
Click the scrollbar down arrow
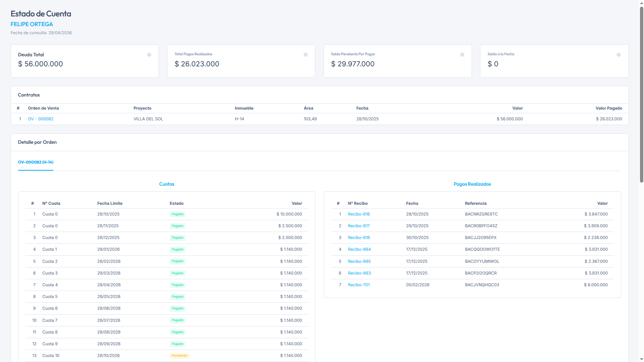click(641, 359)
